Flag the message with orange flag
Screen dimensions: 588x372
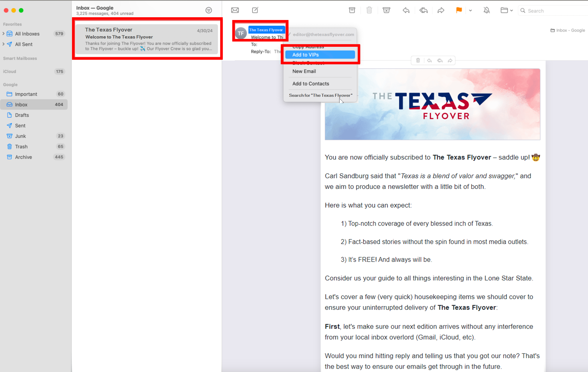coord(459,10)
